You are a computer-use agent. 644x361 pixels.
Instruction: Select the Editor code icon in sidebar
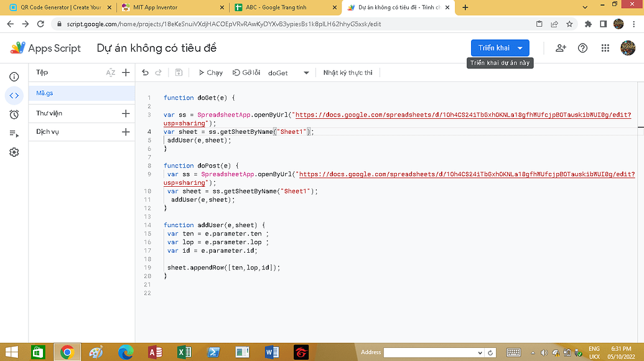tap(14, 95)
